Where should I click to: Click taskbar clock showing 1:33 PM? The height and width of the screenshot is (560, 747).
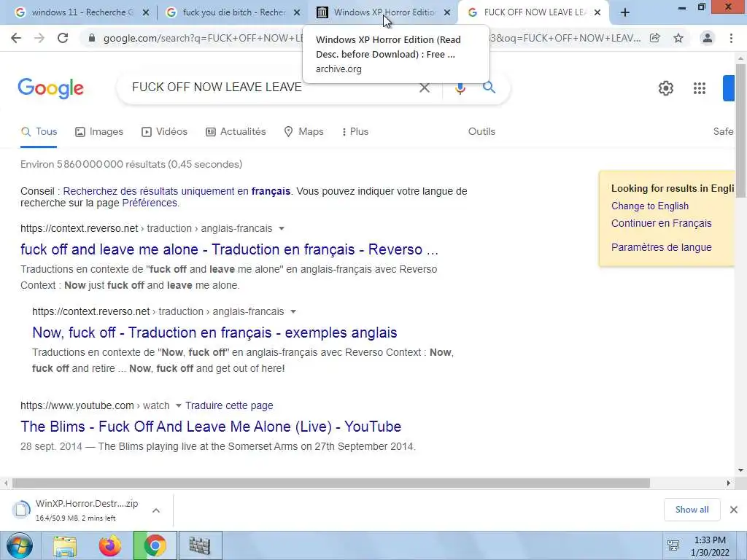[x=710, y=546]
